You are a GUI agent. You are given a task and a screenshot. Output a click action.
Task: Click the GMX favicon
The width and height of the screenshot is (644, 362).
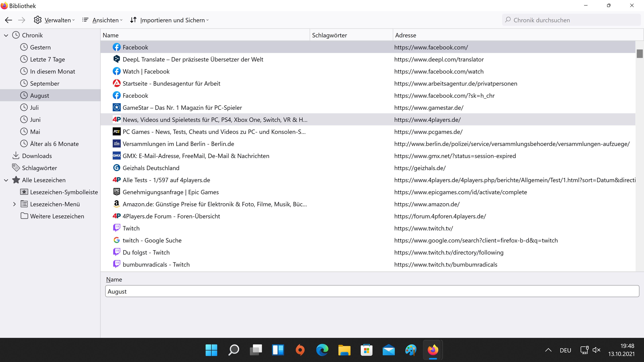click(x=117, y=156)
